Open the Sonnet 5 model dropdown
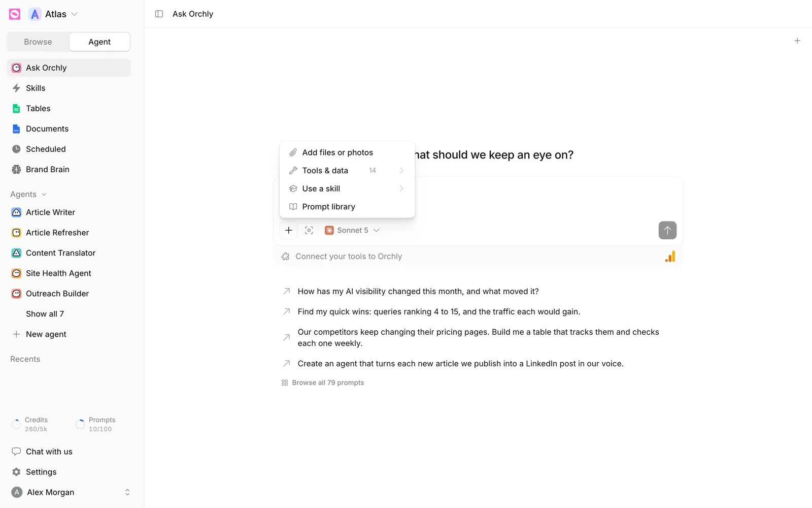 352,230
